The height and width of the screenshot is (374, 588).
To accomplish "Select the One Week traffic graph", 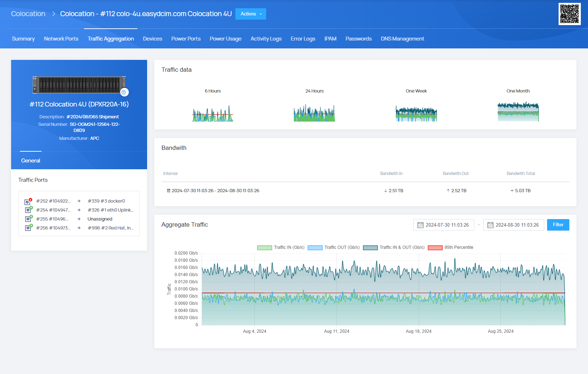I will 416,113.
